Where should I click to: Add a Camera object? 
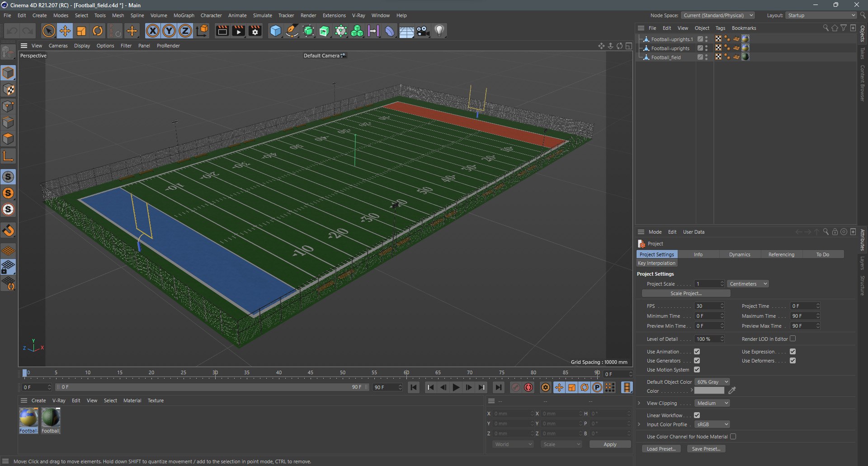click(x=423, y=31)
